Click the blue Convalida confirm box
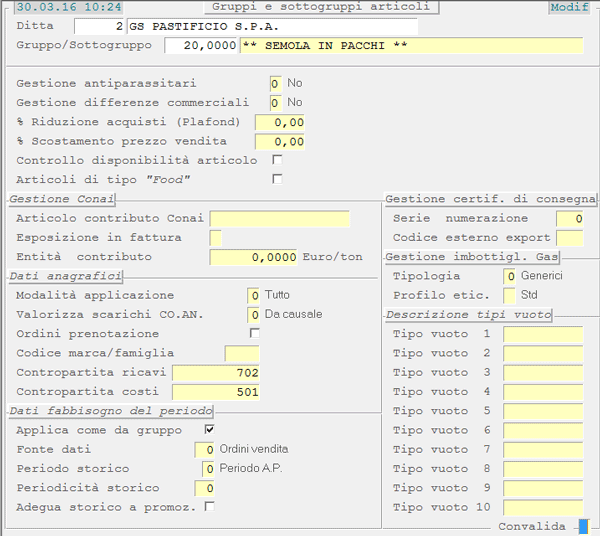The width and height of the screenshot is (600, 536). pyautogui.click(x=583, y=526)
